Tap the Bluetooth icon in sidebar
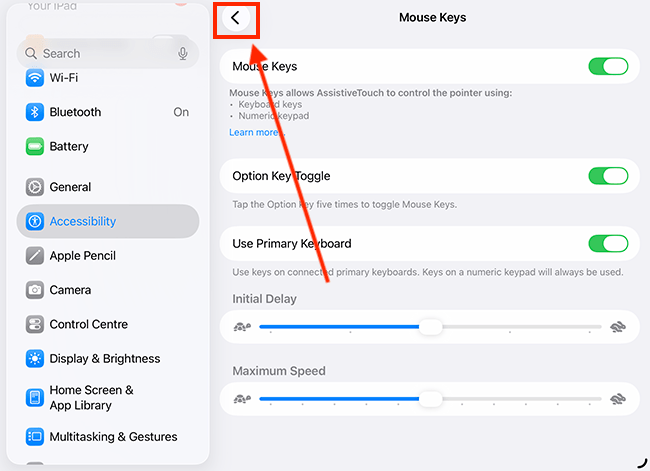 coord(35,112)
